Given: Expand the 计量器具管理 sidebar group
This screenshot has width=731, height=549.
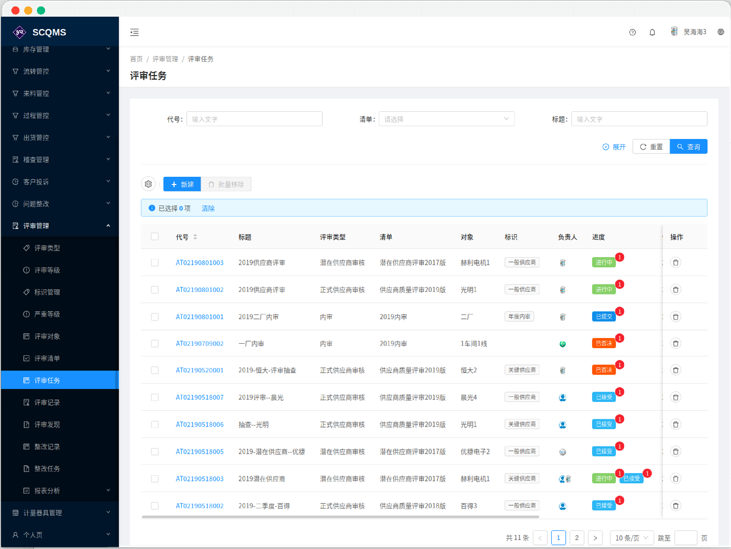Looking at the screenshot, I should [x=60, y=513].
